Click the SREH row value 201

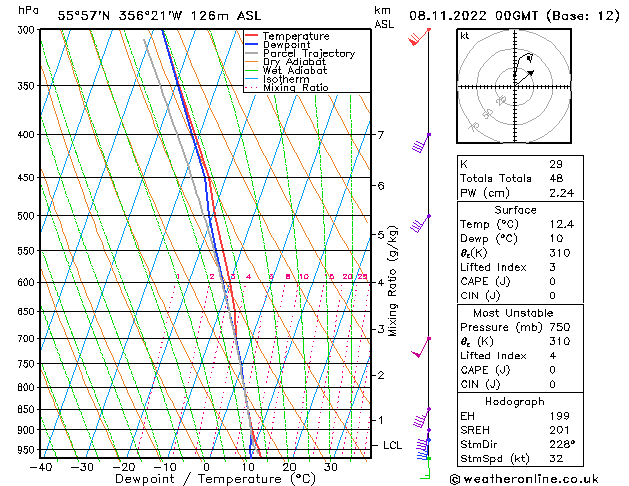560,430
